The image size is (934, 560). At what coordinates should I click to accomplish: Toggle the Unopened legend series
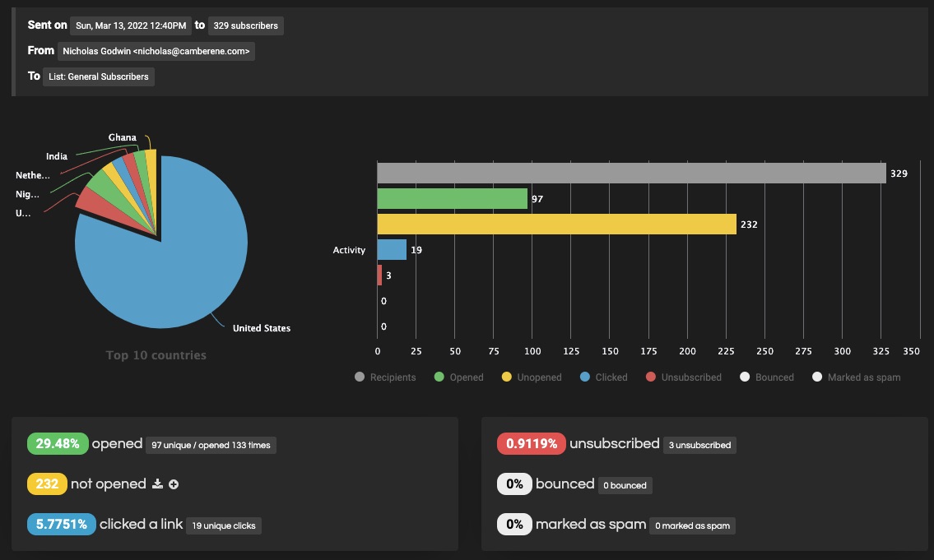tap(532, 377)
